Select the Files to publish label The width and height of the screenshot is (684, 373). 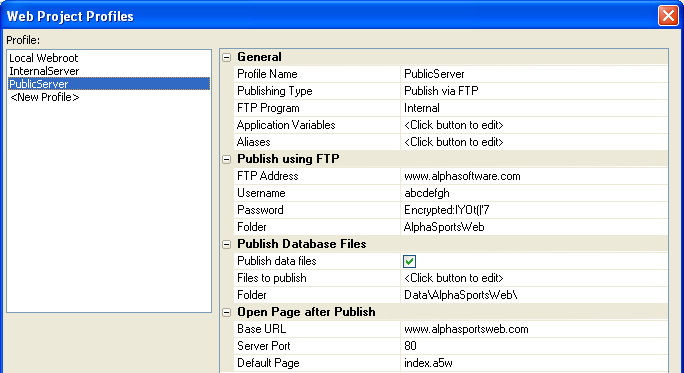[271, 278]
